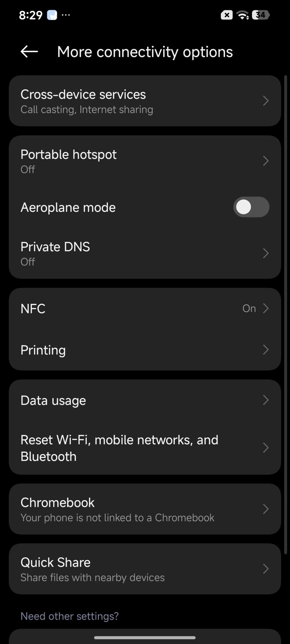Viewport: 290px width, 644px height.
Task: Open NFC settings
Action: point(145,308)
